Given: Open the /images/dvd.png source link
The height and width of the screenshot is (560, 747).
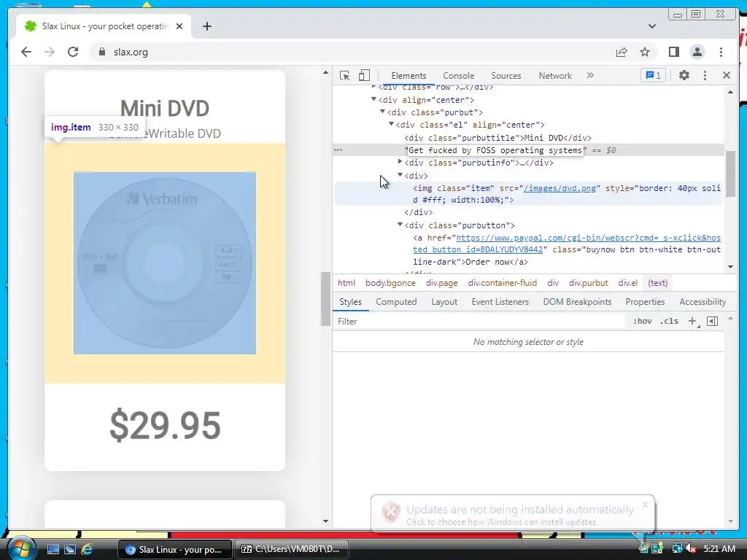Looking at the screenshot, I should click(560, 188).
